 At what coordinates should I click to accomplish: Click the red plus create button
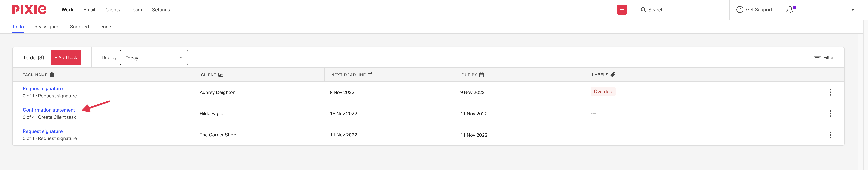pyautogui.click(x=622, y=10)
